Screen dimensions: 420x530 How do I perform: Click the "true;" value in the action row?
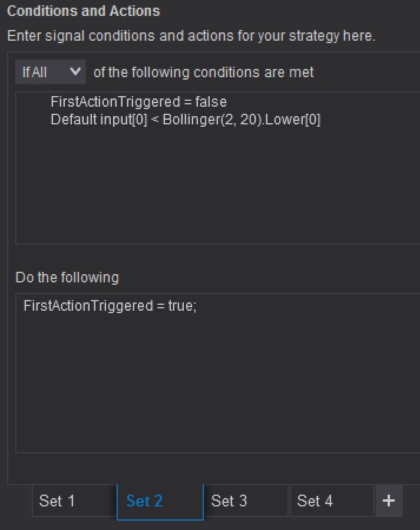pos(182,306)
